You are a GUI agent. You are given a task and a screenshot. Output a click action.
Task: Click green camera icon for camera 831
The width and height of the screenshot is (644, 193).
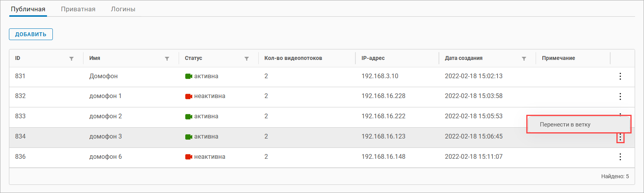[x=189, y=76]
